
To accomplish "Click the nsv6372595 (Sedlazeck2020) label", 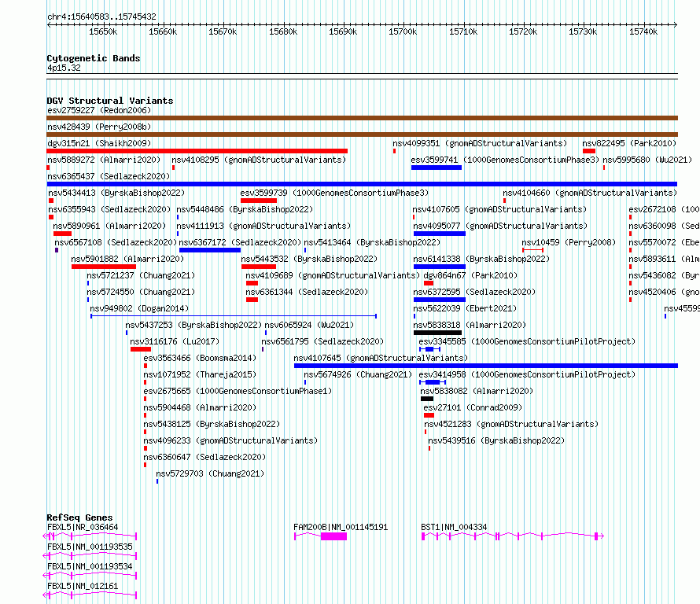I will click(474, 292).
